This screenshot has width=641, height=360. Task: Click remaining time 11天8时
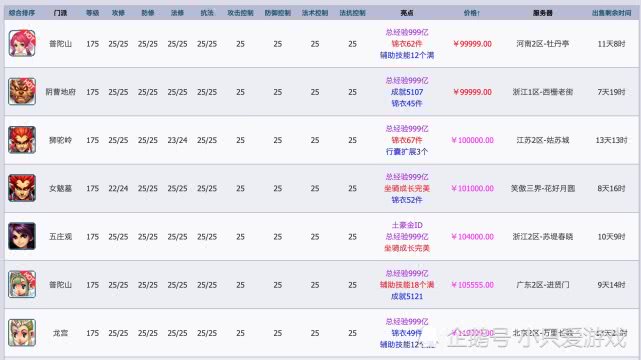pyautogui.click(x=612, y=44)
